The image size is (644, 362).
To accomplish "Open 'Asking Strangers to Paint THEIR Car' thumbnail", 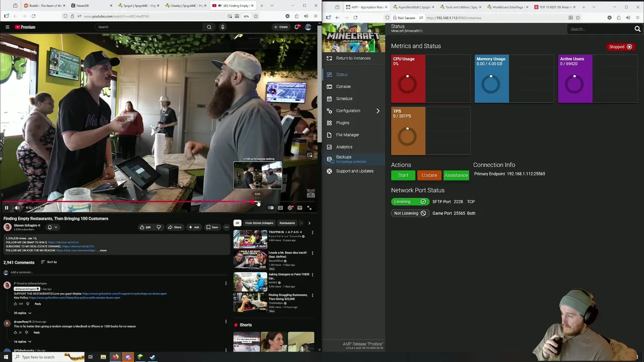I will (250, 281).
